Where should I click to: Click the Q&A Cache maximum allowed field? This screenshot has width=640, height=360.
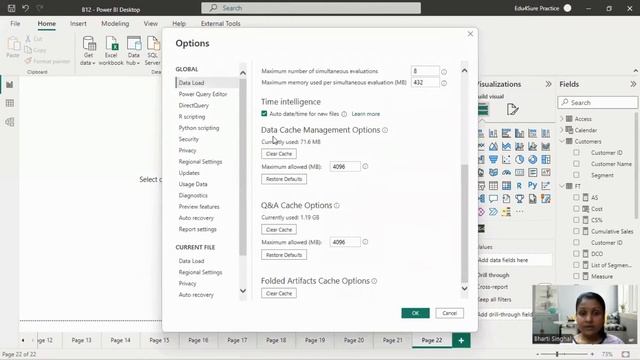pos(345,242)
